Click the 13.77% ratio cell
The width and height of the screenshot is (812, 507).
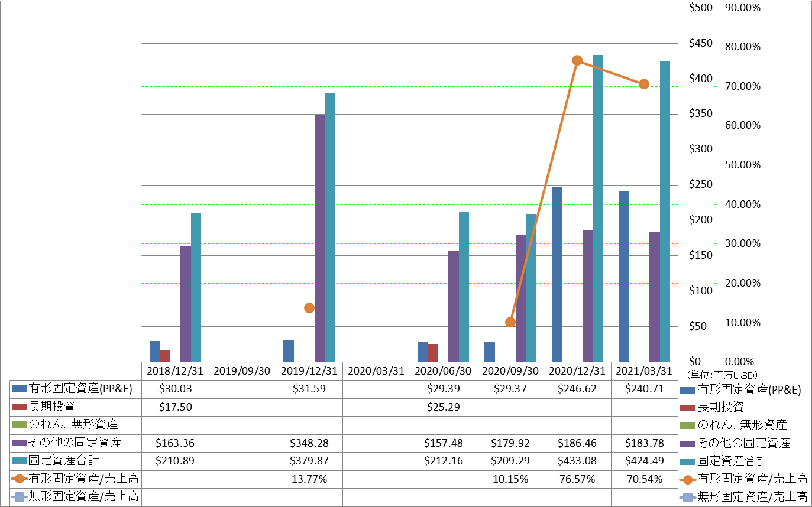(309, 479)
